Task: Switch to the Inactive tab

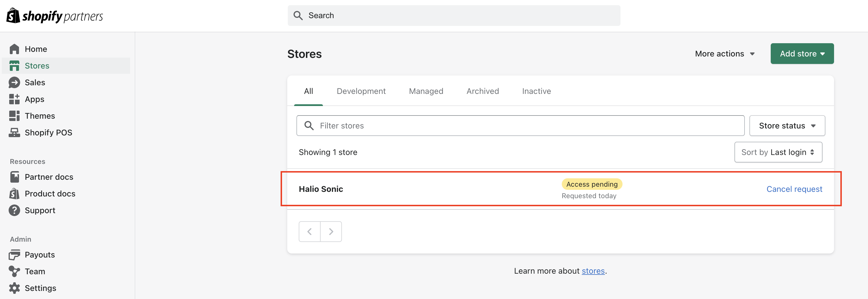Action: coord(536,91)
